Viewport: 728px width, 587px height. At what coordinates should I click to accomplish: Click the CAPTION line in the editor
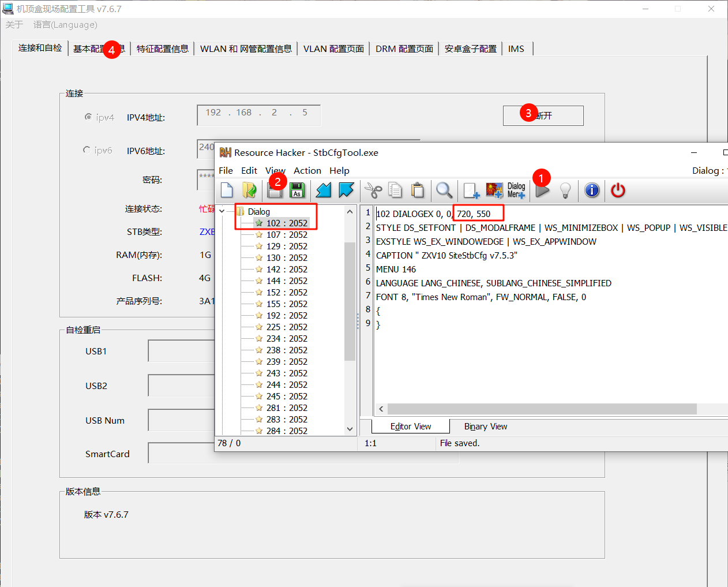[446, 255]
